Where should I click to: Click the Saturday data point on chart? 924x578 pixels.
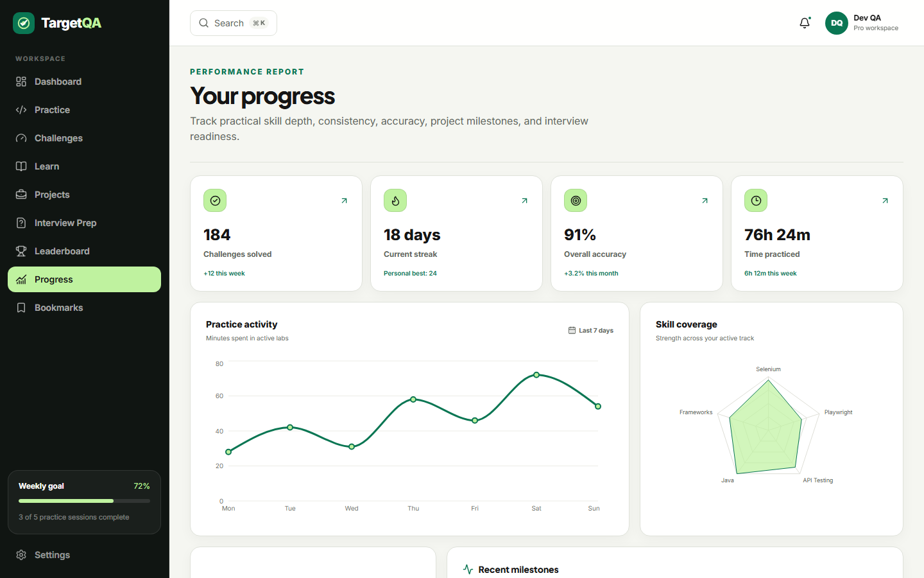(536, 375)
